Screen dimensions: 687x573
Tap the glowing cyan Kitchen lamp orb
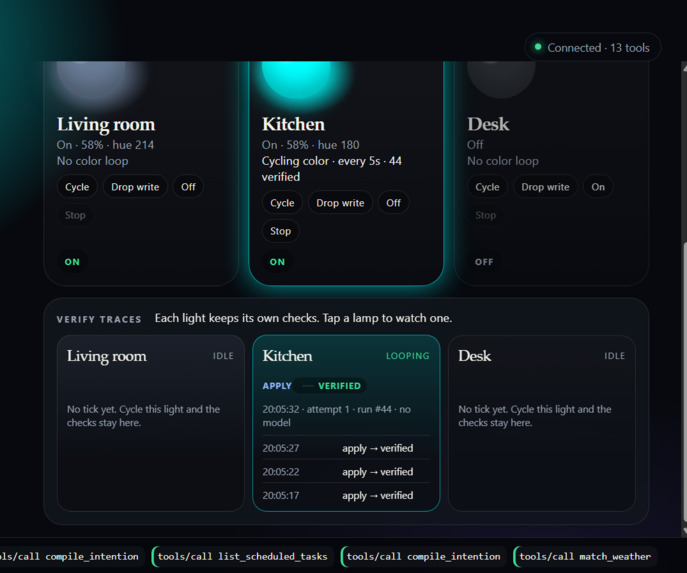[296, 79]
